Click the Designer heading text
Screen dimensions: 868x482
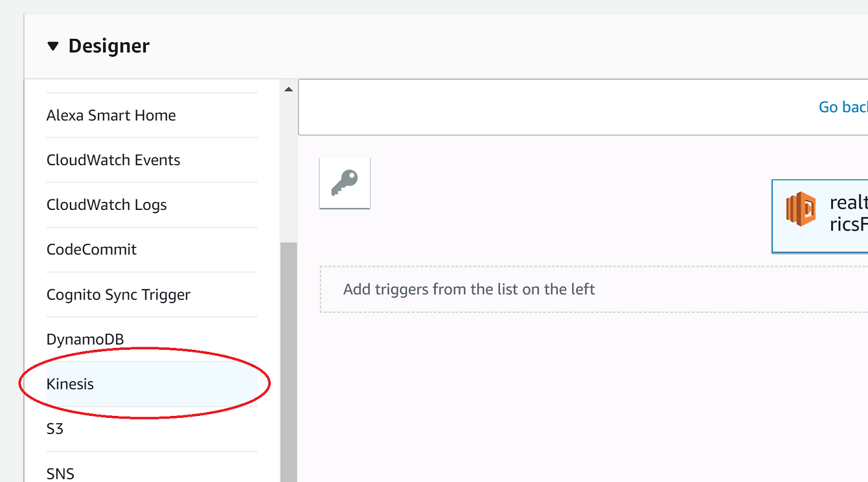[x=109, y=46]
